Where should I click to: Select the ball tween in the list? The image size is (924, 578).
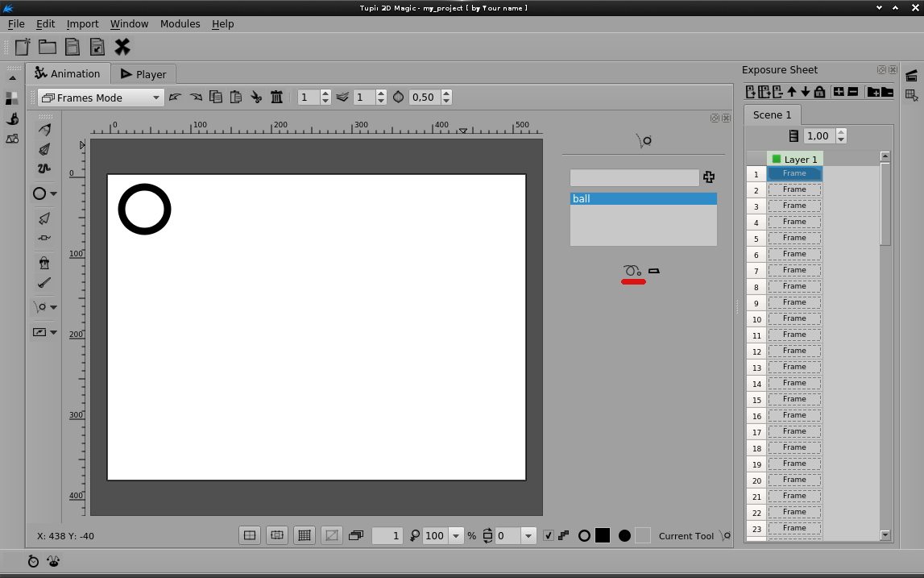643,198
